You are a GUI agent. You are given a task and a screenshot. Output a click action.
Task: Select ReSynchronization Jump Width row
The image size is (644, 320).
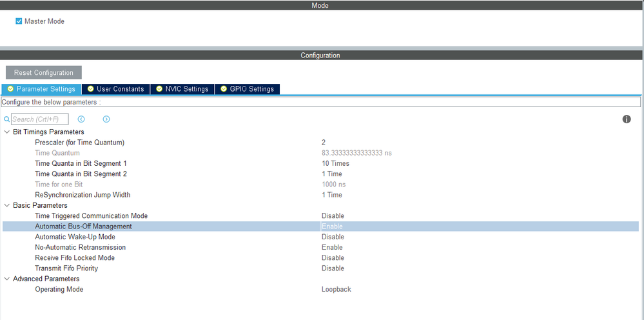(320, 195)
